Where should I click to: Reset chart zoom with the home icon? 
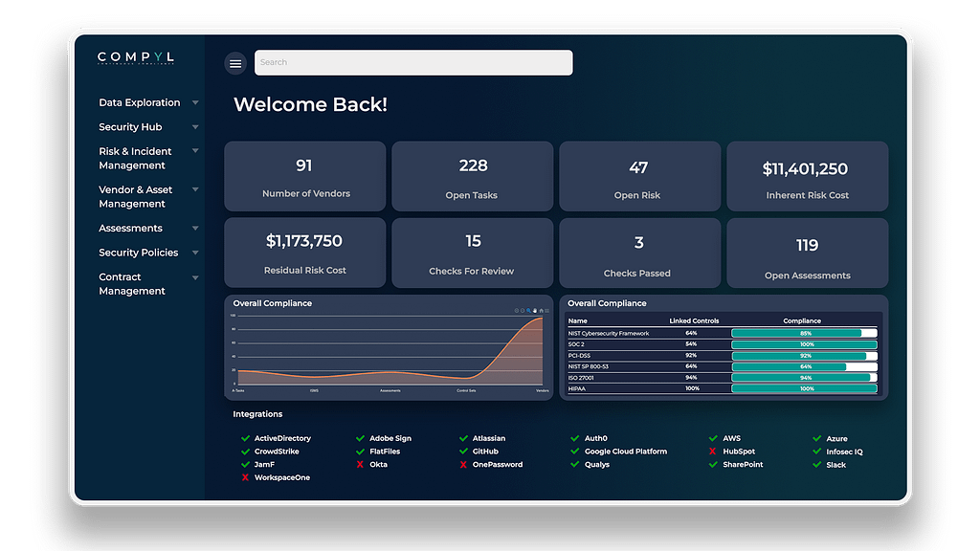click(542, 311)
